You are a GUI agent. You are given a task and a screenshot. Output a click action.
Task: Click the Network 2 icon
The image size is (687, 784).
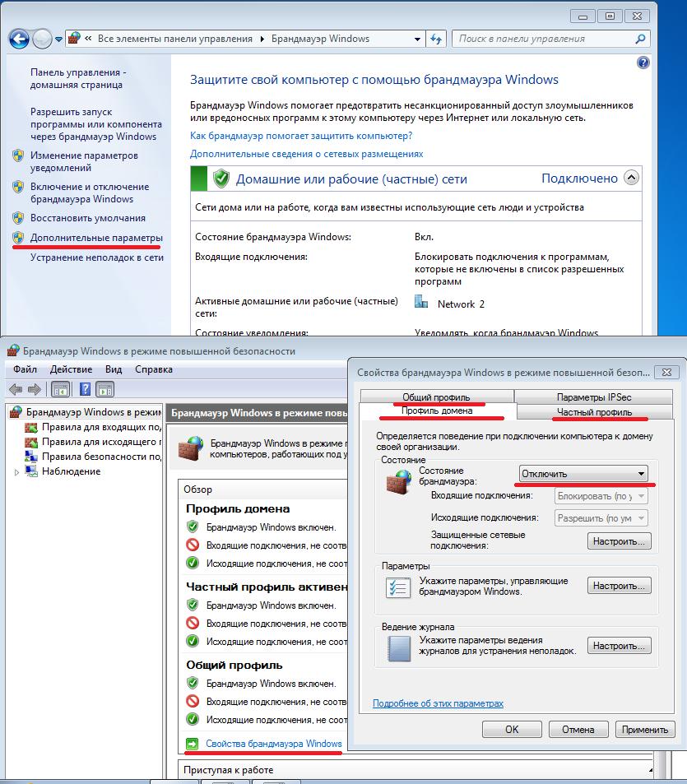point(421,301)
